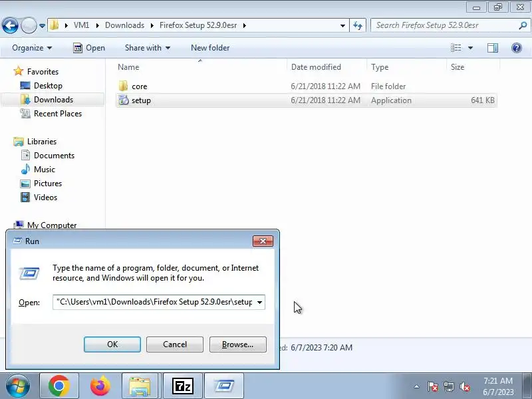
Task: Select My Computer in navigation pane
Action: [52, 225]
